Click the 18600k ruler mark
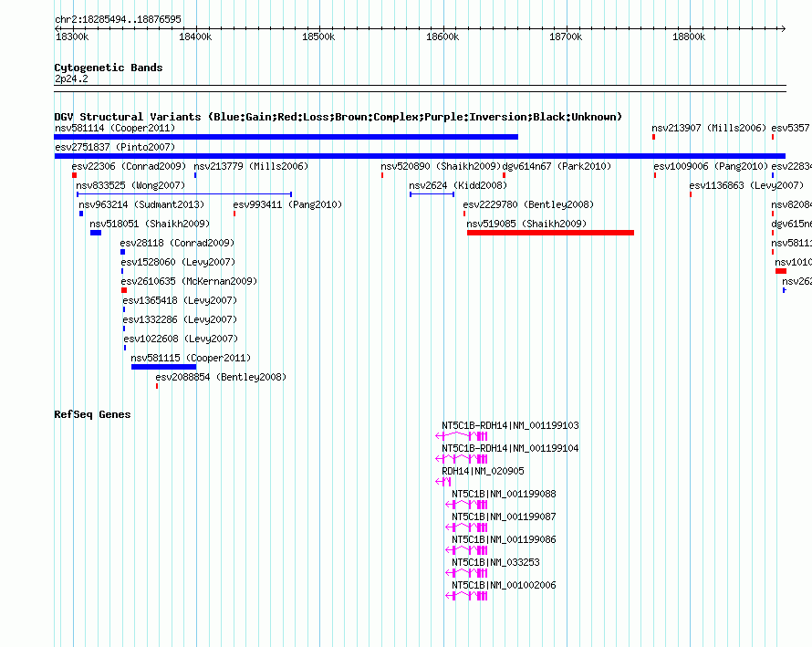 (x=442, y=37)
